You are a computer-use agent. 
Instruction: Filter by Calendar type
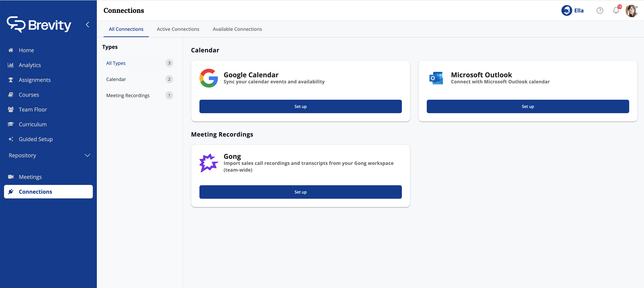point(116,79)
